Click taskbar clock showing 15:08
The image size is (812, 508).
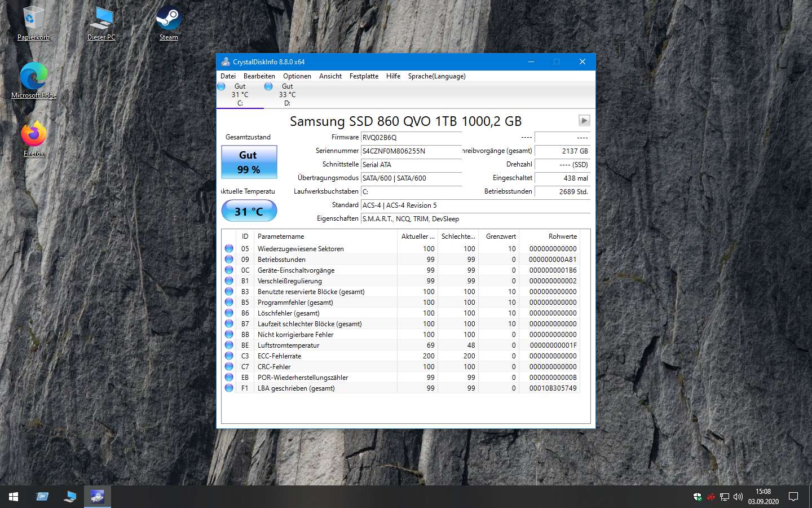764,497
